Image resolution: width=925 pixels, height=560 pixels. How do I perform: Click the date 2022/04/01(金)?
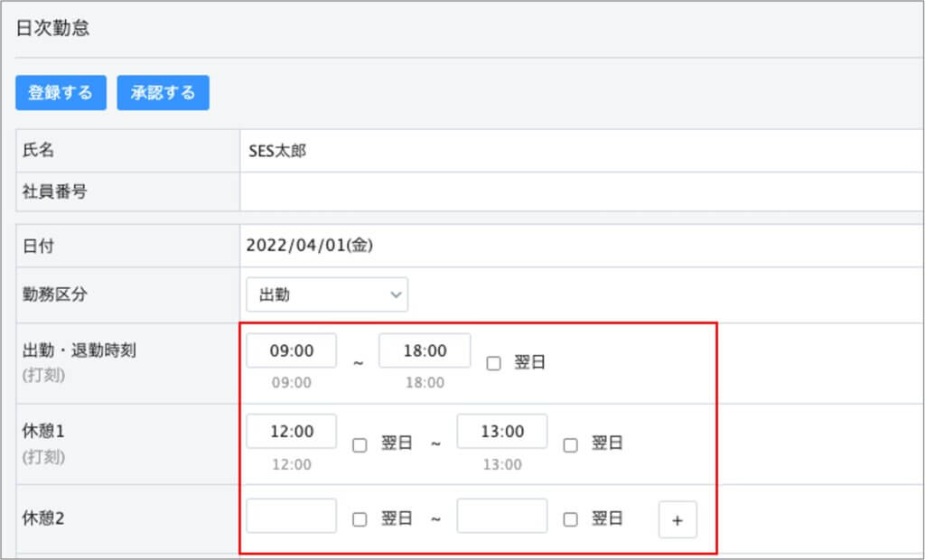click(x=310, y=244)
